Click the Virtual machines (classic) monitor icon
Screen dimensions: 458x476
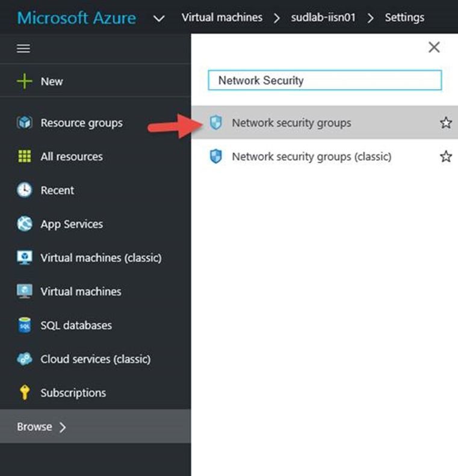[24, 258]
